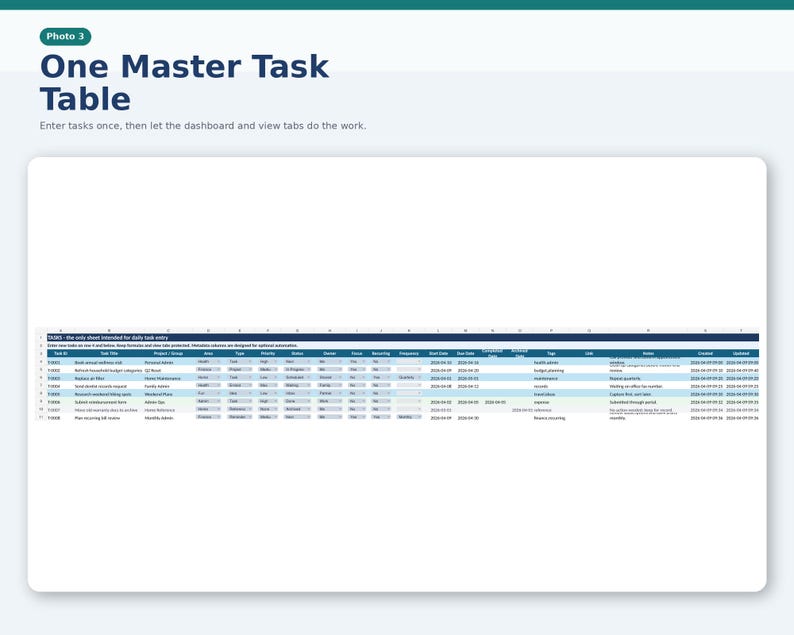The image size is (794, 635).
Task: Click the Task ID column header
Action: pyautogui.click(x=61, y=353)
